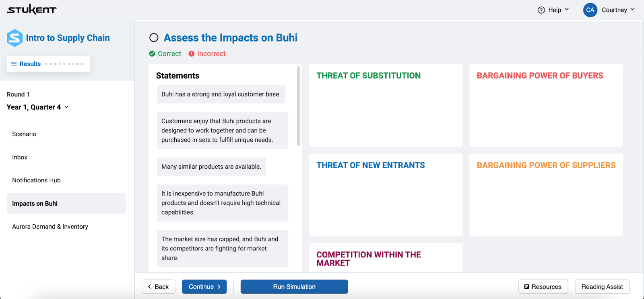Click the Intro to Supply Chain title link
Viewport: 644px width, 299px height.
click(68, 38)
